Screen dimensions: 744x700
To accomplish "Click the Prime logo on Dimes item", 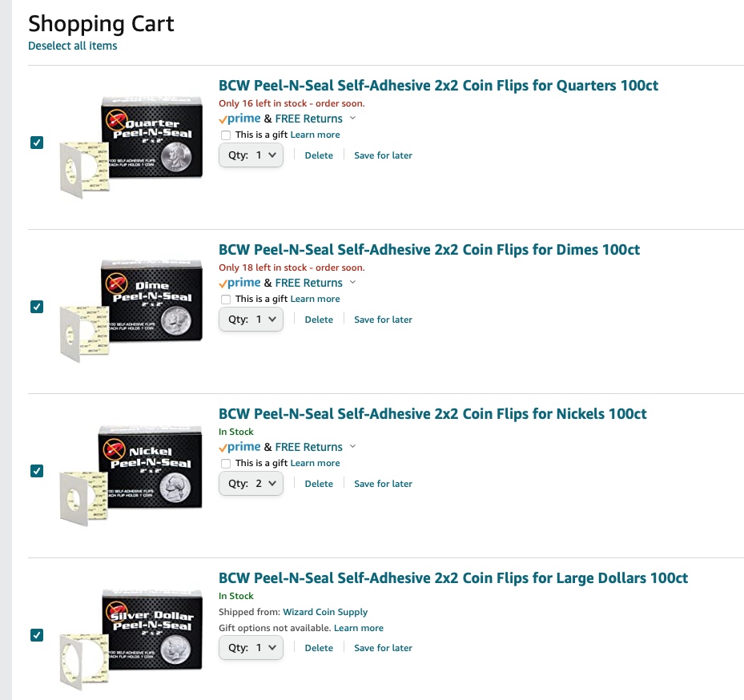I will 239,283.
